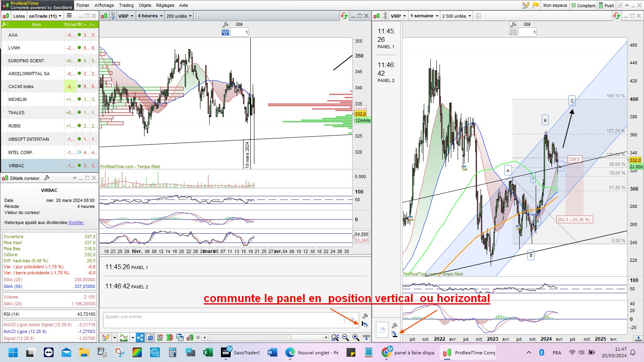
Task: Select CAC40 Index in the watchlist
Action: click(50, 86)
